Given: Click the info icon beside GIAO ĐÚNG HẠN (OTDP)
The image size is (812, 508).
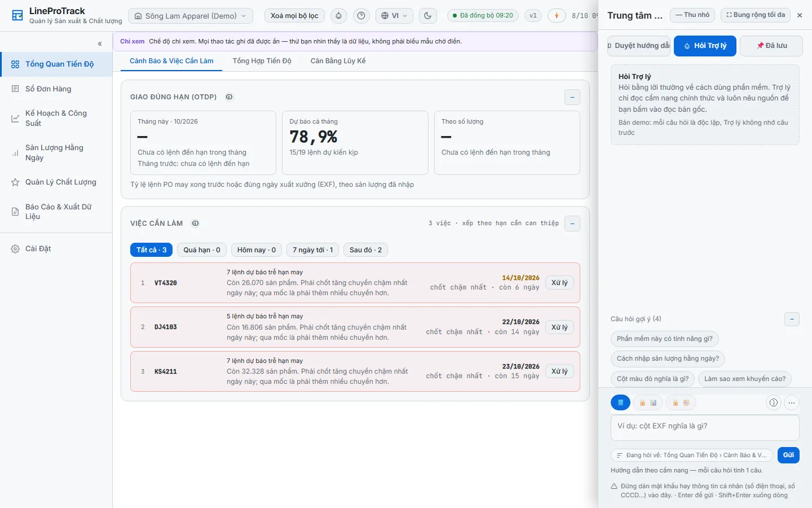Looking at the screenshot, I should [230, 97].
